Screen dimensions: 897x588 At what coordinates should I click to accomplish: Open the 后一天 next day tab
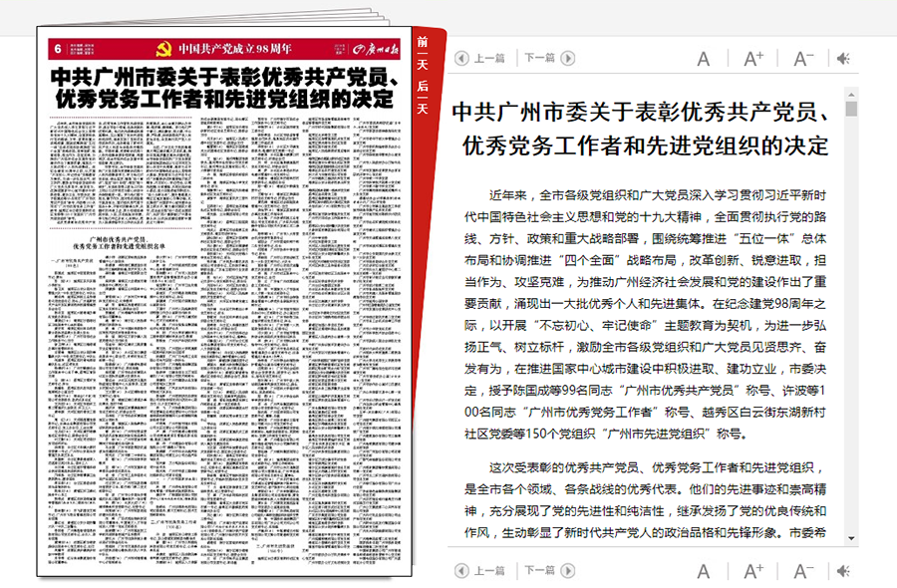(x=423, y=98)
